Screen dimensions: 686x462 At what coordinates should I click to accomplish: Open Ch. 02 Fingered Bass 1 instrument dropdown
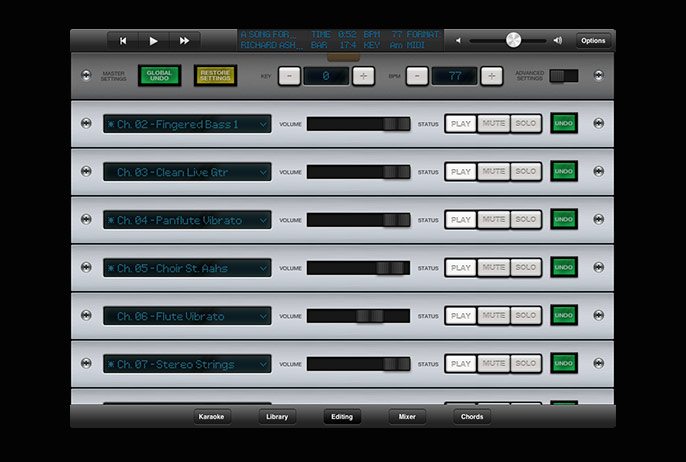pos(187,124)
